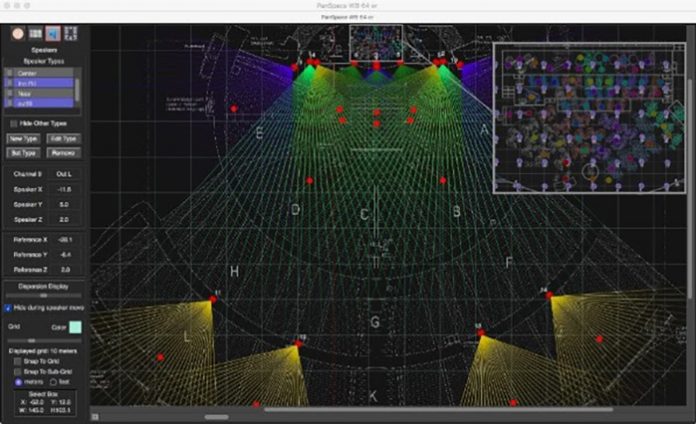Click zone label G on the plan
696x424 pixels.
[x=375, y=322]
